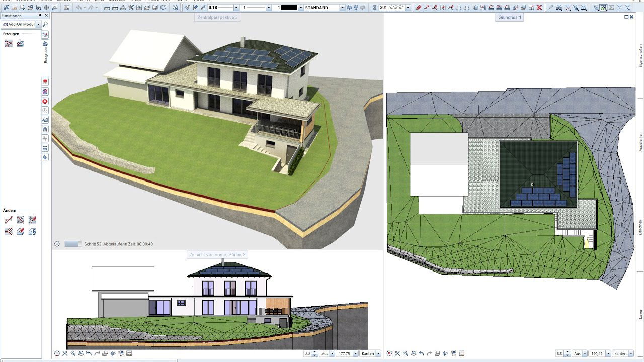The height and width of the screenshot is (362, 644).
Task: Click the Grundriss:1 view label
Action: (x=510, y=17)
